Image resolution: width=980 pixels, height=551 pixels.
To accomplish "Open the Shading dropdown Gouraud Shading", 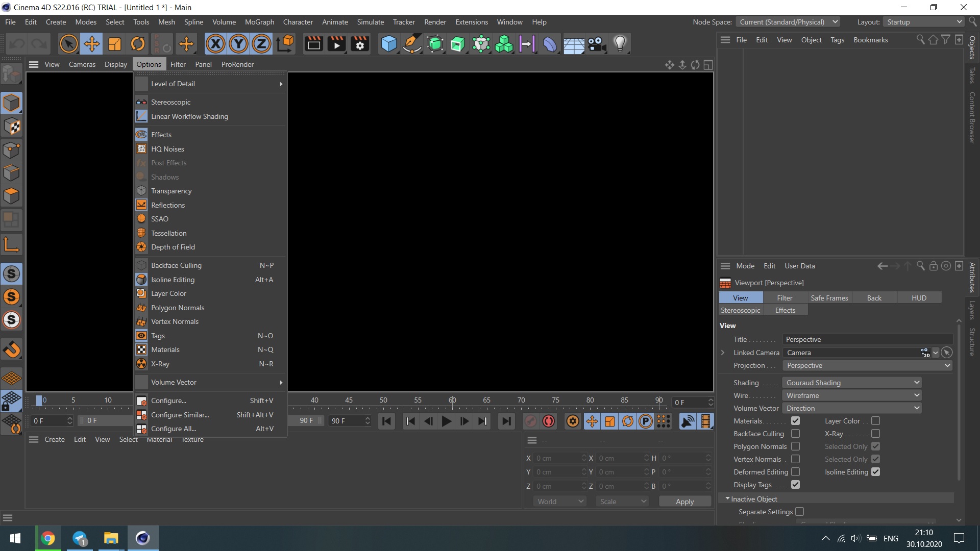I will point(851,383).
